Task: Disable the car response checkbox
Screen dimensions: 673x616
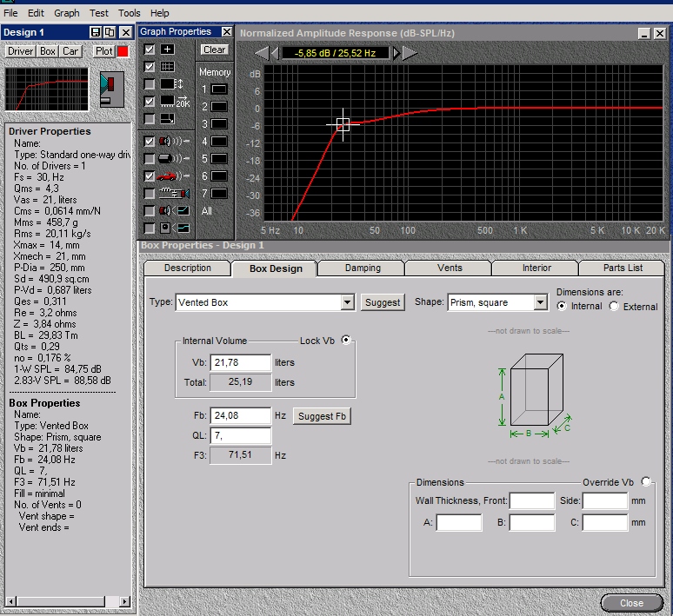Action: click(150, 176)
